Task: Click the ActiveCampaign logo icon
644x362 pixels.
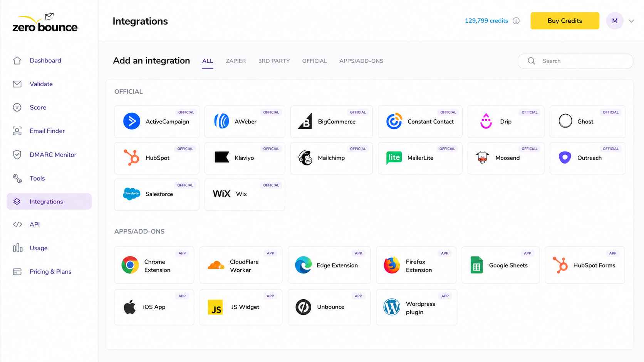Action: click(131, 121)
